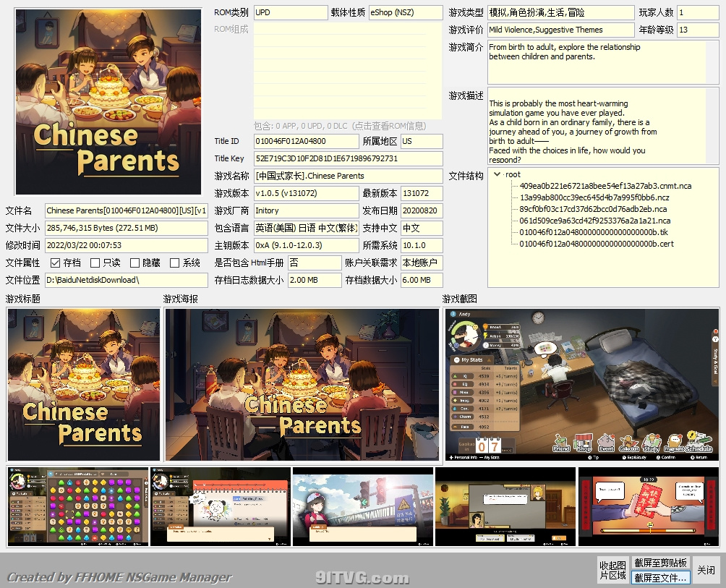Screen dimensions: 726x588
Task: Click the publisher field Initory
Action: (306, 210)
